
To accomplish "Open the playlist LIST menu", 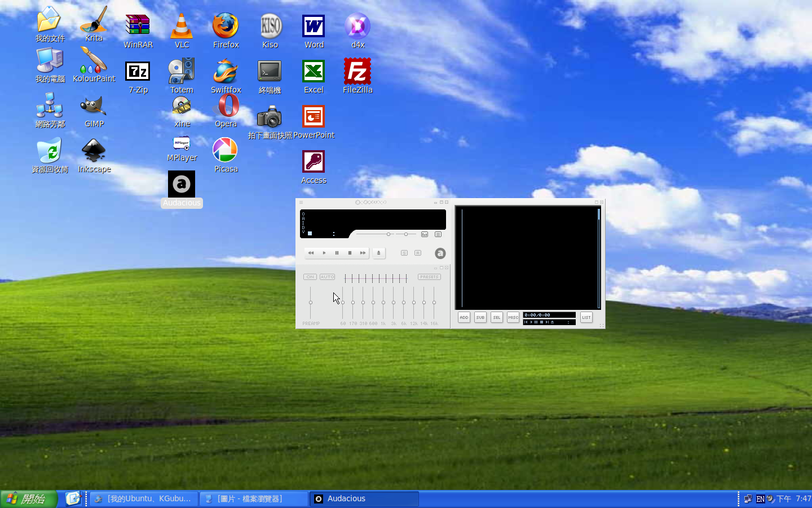I will pos(586,317).
